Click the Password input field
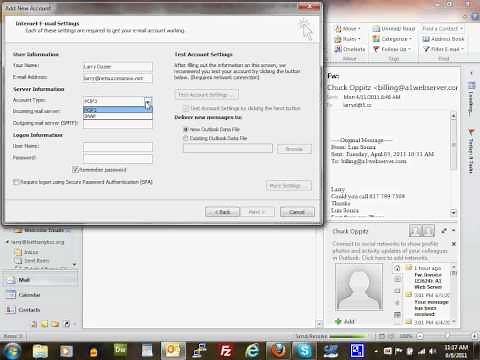 [x=118, y=159]
